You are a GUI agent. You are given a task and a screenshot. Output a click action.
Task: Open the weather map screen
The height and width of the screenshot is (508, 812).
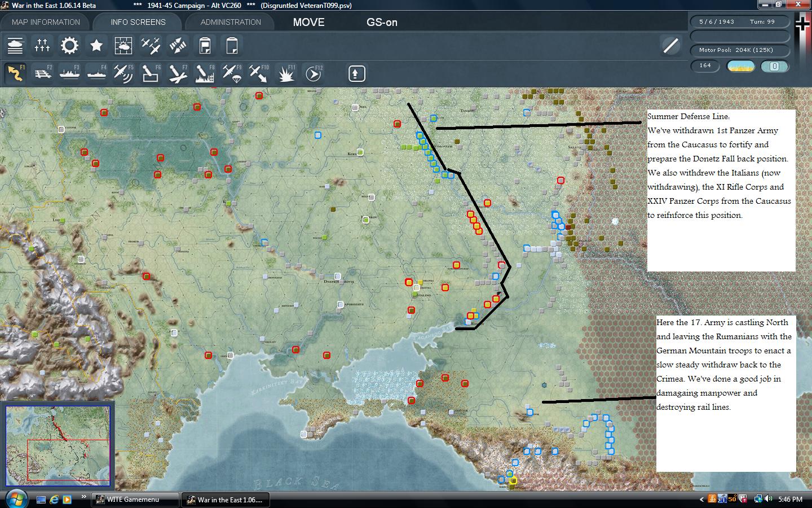pos(123,46)
